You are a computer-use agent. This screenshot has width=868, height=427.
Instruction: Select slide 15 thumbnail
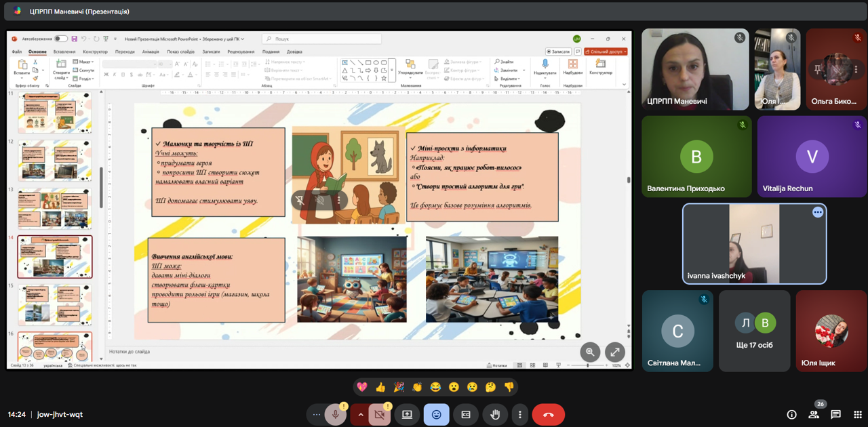pos(54,304)
